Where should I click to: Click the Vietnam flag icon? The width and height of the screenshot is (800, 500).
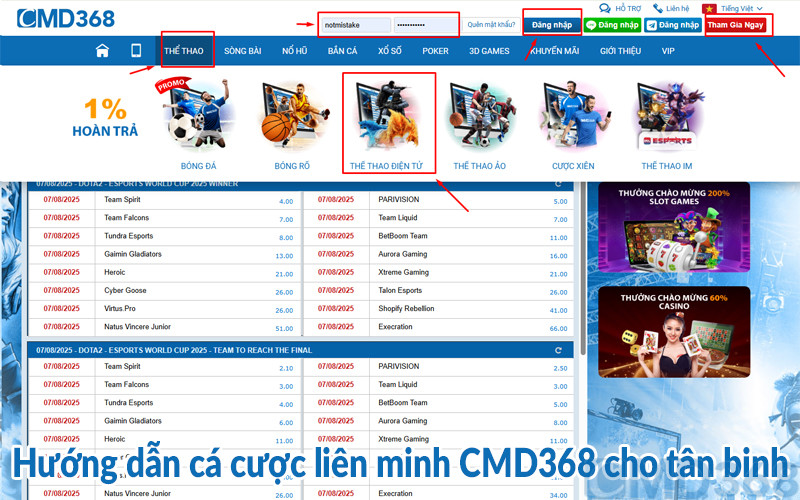(709, 9)
